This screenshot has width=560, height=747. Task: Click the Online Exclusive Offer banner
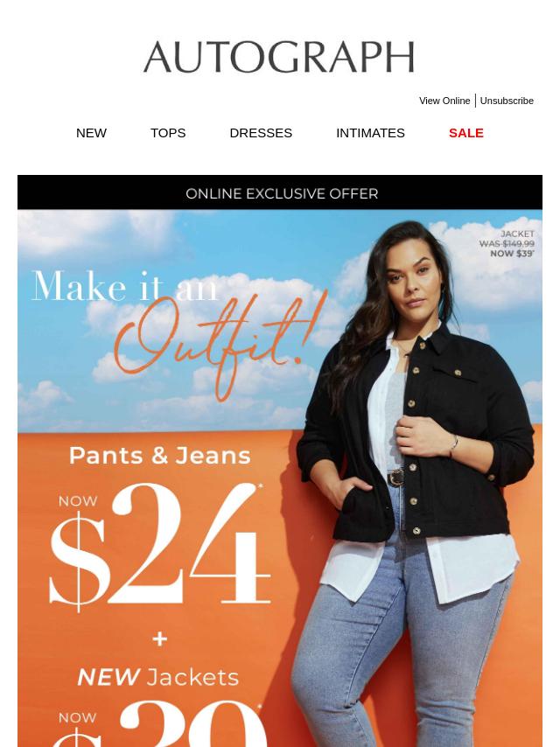tap(280, 192)
